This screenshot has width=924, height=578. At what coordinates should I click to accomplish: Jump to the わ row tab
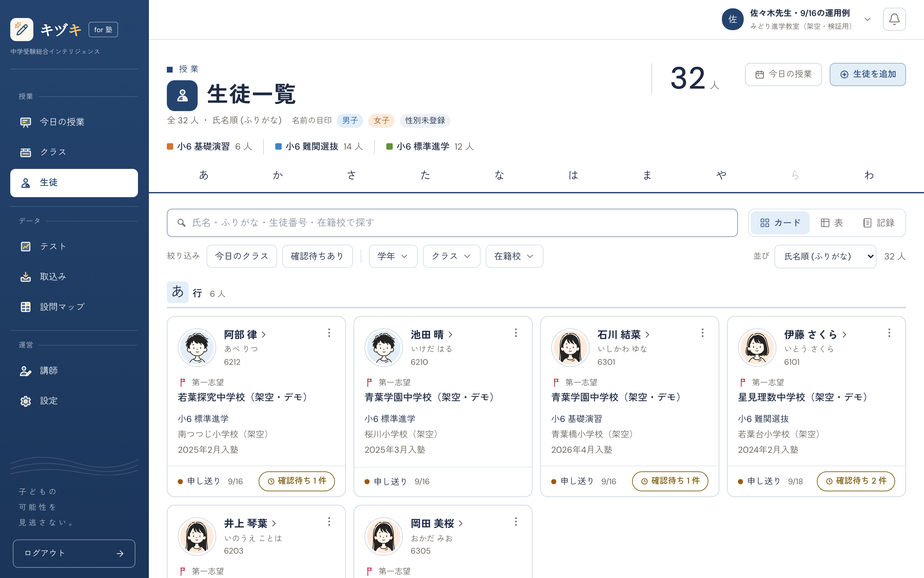click(869, 175)
